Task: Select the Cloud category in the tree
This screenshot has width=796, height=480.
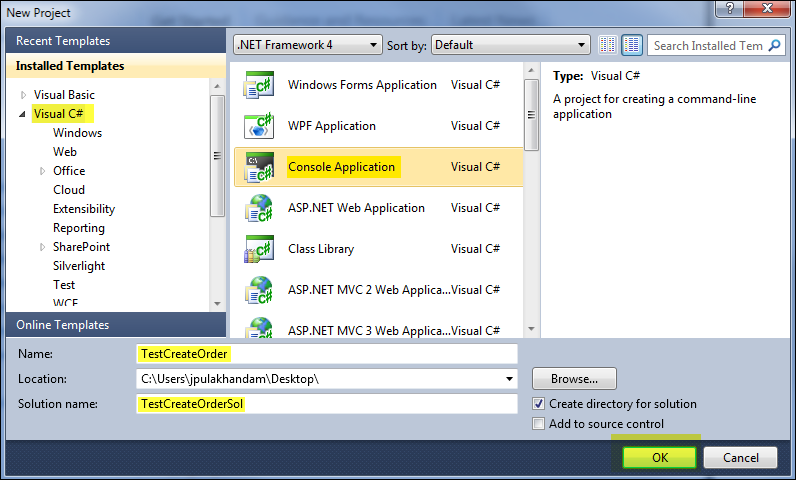Action: click(x=69, y=190)
